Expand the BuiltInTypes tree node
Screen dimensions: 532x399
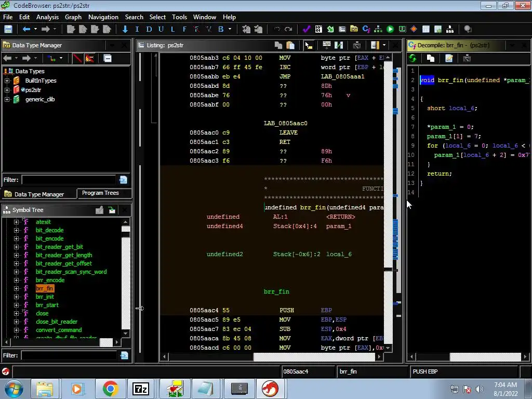[x=7, y=81]
